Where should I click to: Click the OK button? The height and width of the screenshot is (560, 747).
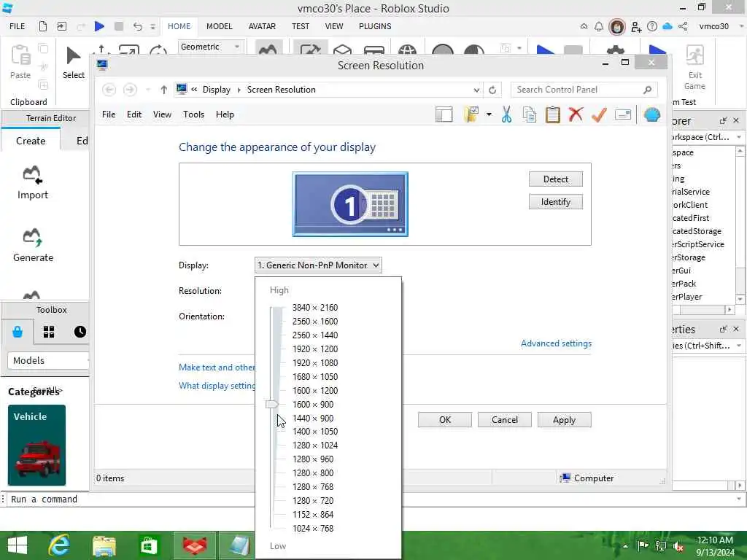point(445,419)
